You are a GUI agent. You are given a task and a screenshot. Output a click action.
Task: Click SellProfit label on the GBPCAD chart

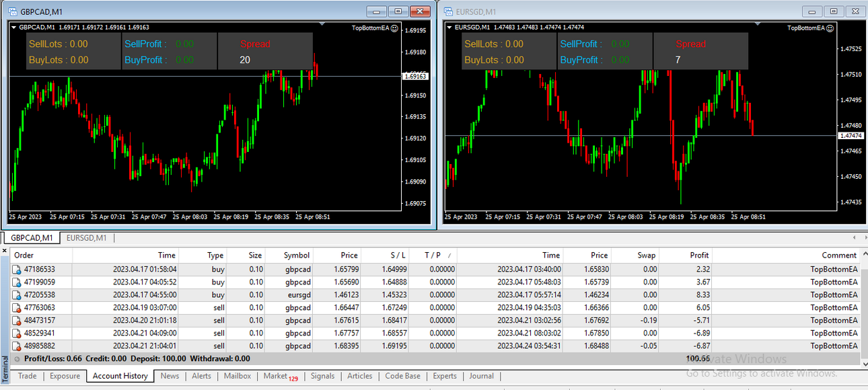coord(146,44)
